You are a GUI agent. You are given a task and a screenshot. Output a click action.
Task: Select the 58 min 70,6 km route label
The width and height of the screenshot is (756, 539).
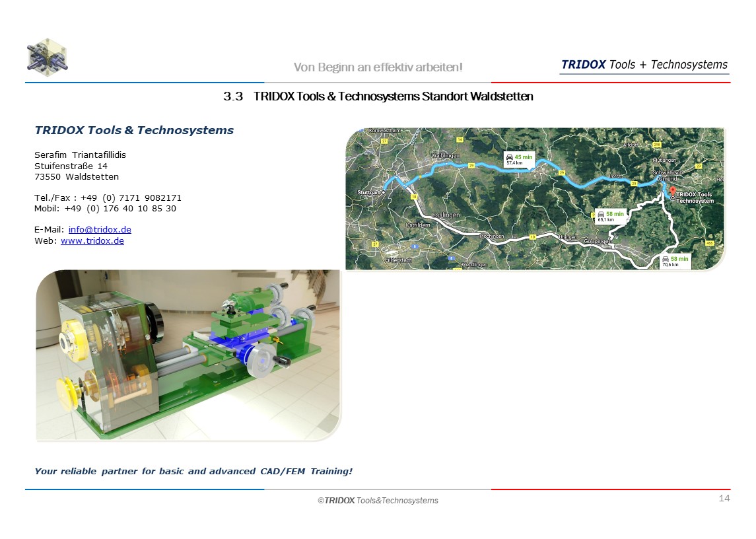pos(675,262)
